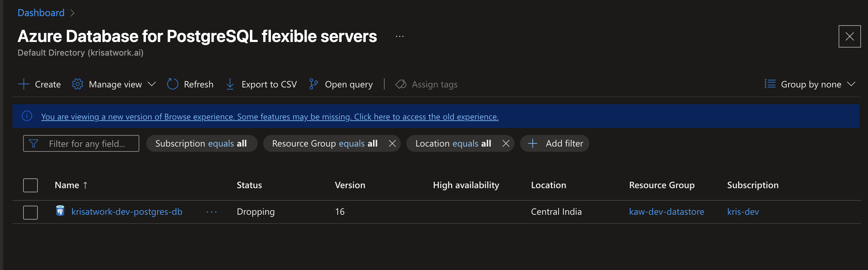Screen dimensions: 868x270
Task: Open the Resource Group equals all filter
Action: pos(325,143)
